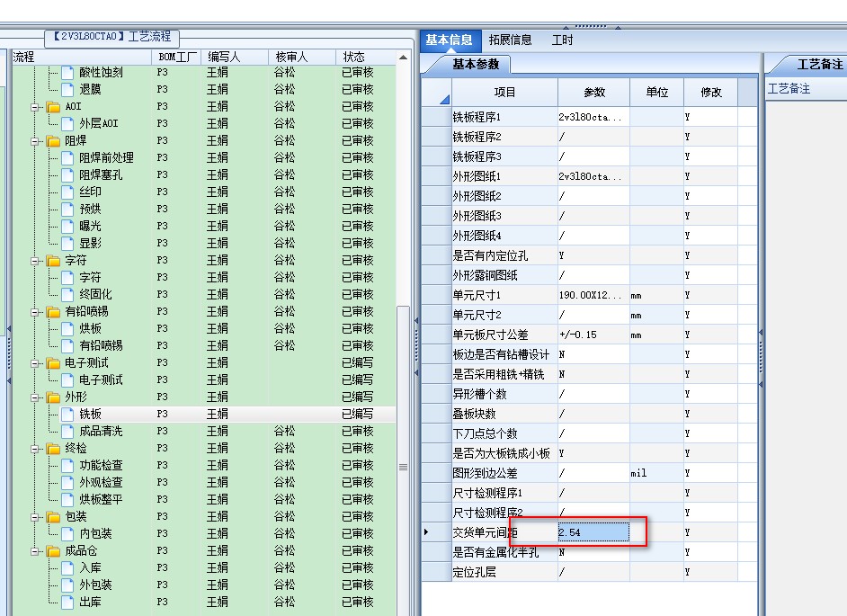Image resolution: width=847 pixels, height=616 pixels.
Task: Select the 入库 tree row
Action: [203, 568]
